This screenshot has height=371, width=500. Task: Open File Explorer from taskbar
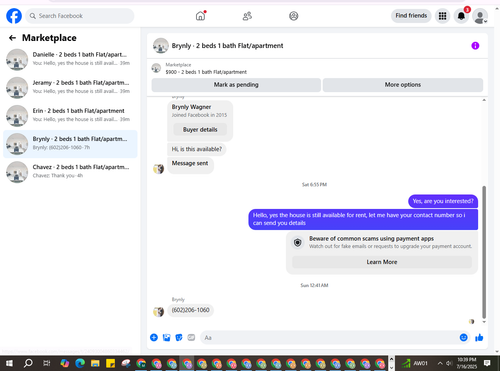tap(95, 363)
